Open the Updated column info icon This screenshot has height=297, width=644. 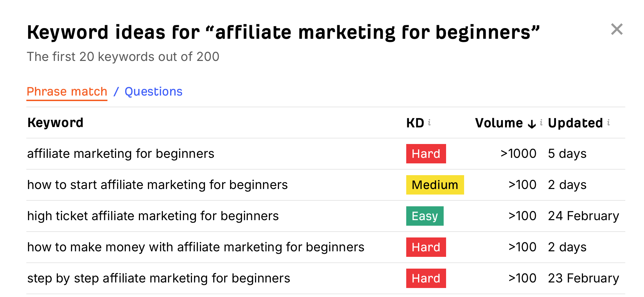(609, 122)
